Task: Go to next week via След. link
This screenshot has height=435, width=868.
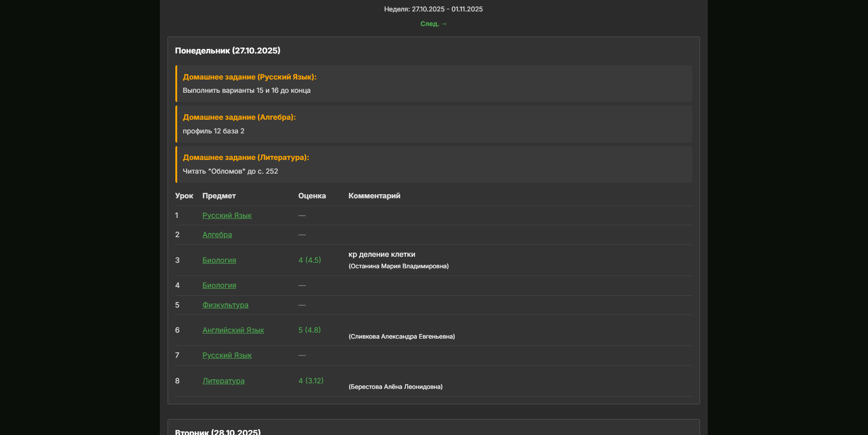Action: [433, 24]
